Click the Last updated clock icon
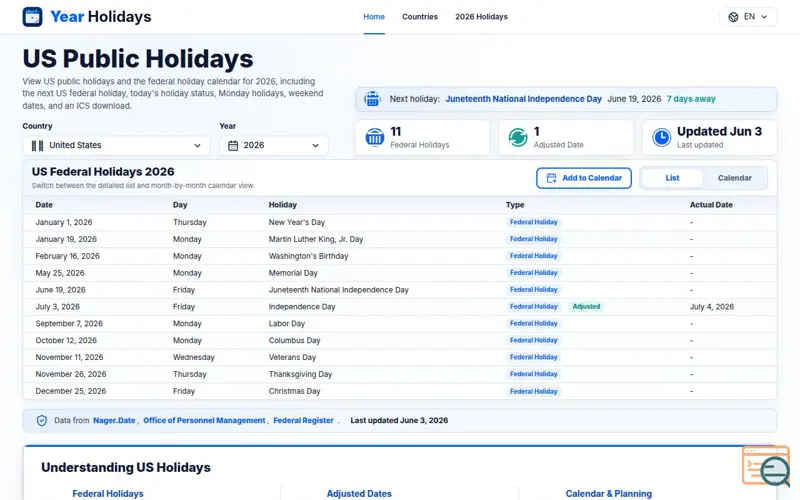The image size is (800, 500). point(662,137)
